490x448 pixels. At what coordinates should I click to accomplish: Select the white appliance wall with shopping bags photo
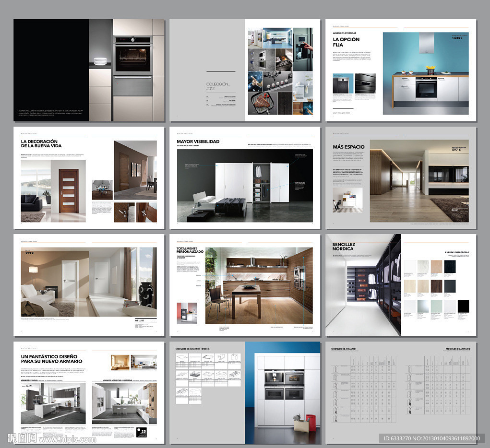283,392
